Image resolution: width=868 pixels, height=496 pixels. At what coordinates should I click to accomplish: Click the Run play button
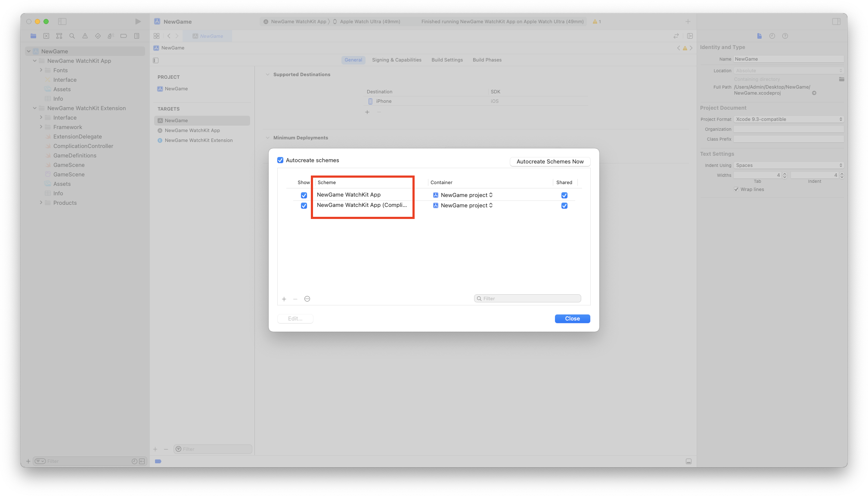tap(138, 22)
